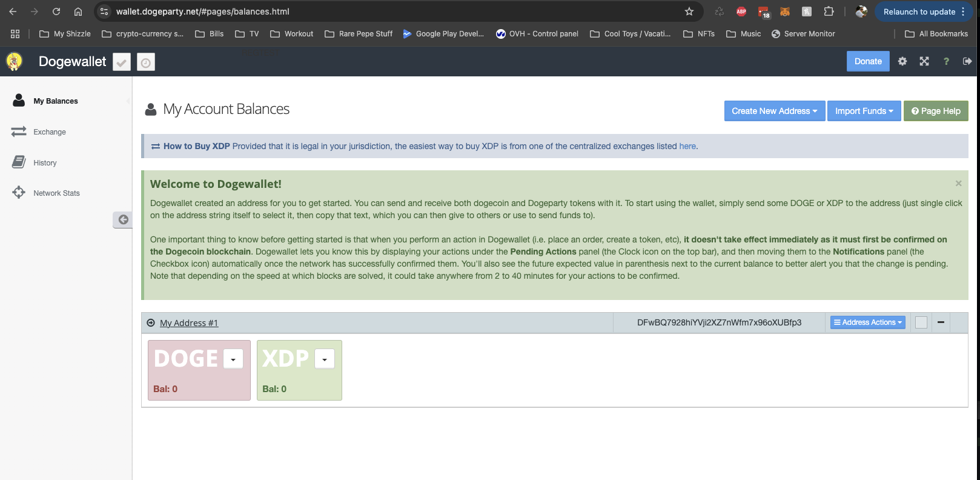980x480 pixels.
Task: Open Address Actions dropdown
Action: click(868, 322)
